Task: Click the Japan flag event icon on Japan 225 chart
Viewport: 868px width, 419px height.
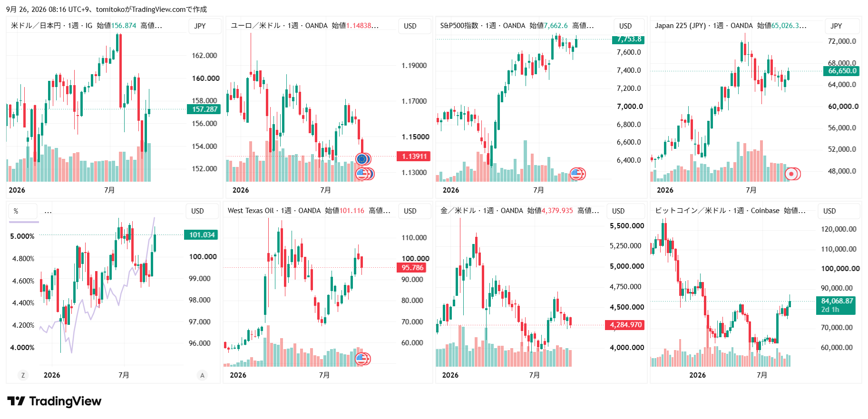Action: point(791,174)
